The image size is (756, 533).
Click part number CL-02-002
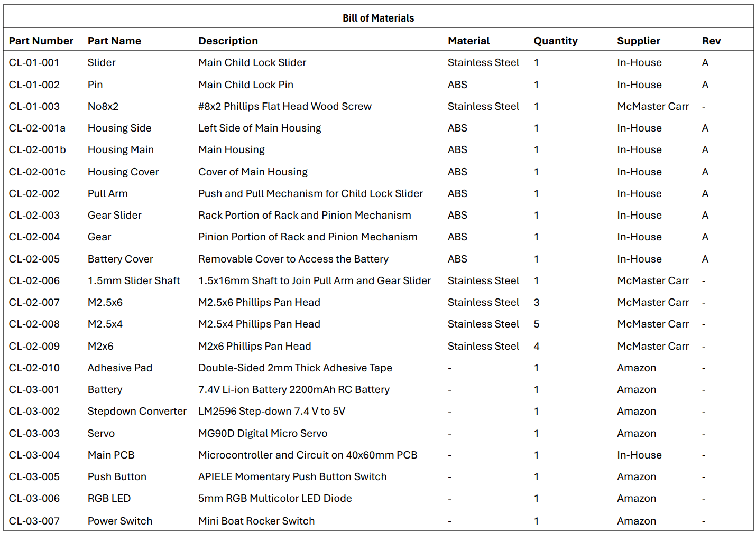34,193
